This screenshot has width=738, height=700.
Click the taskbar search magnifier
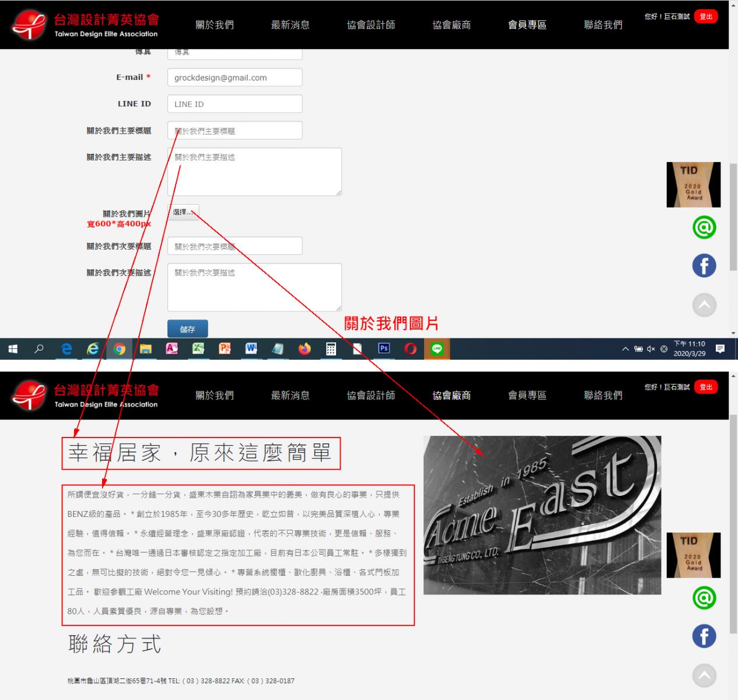coord(39,349)
